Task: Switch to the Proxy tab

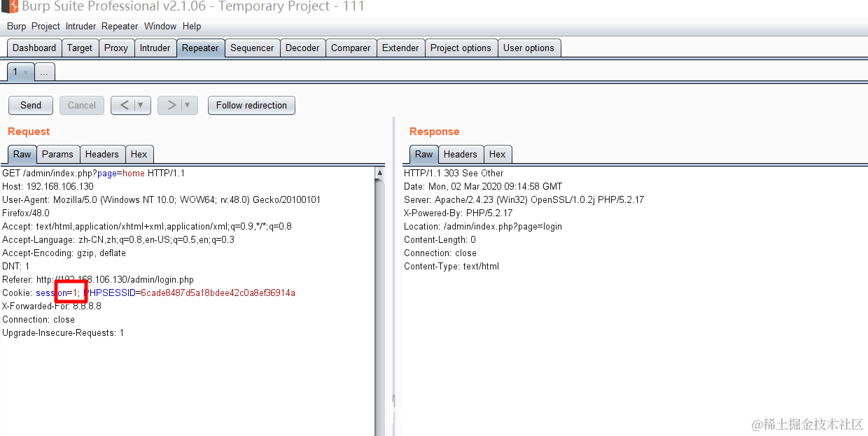Action: pos(116,48)
